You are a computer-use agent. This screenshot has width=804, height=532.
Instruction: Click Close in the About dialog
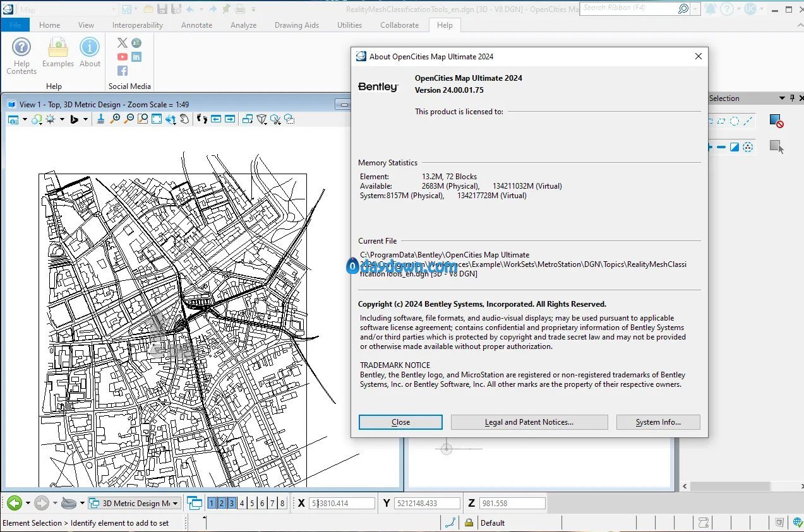coord(400,422)
